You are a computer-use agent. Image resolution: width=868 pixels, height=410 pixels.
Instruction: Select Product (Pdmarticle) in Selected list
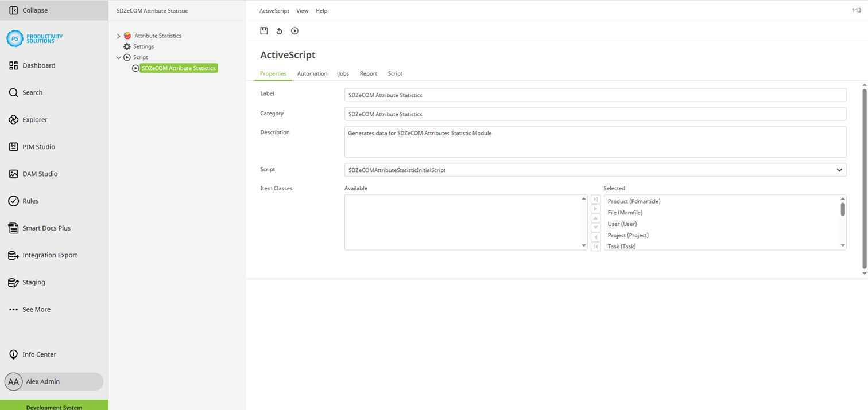tap(634, 201)
